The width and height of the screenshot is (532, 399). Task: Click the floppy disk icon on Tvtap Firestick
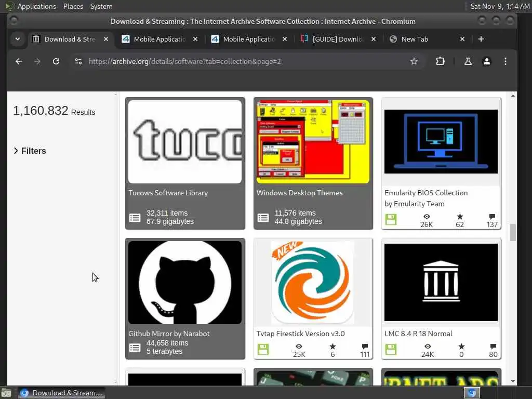pos(263,350)
